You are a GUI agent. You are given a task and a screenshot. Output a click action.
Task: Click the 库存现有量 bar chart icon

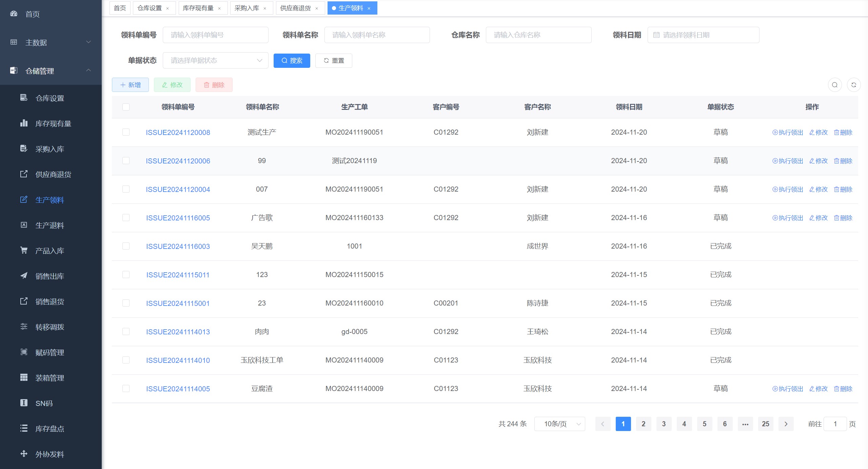tap(24, 123)
